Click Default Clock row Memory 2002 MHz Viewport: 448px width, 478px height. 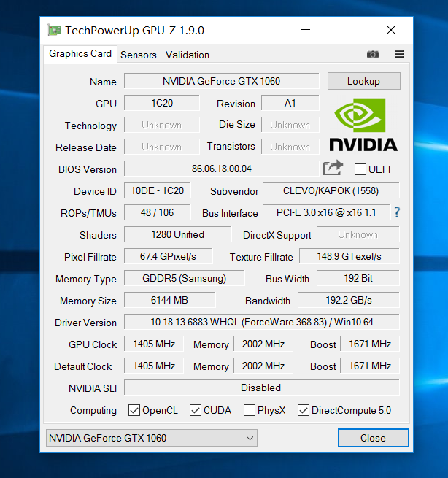[263, 366]
